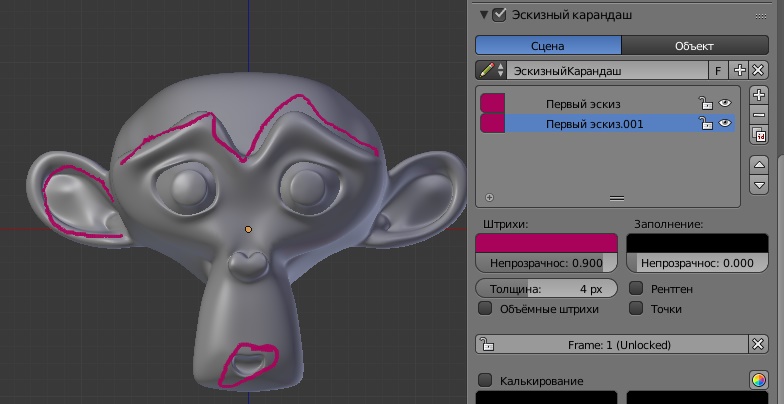Open the Штрихи stroke color picker
The height and width of the screenshot is (404, 784).
(x=546, y=243)
